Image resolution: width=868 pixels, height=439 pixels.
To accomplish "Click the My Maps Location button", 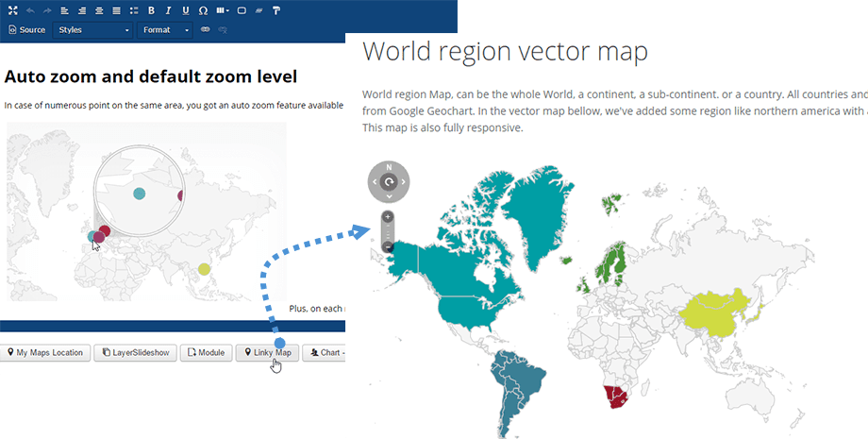I will tap(46, 353).
